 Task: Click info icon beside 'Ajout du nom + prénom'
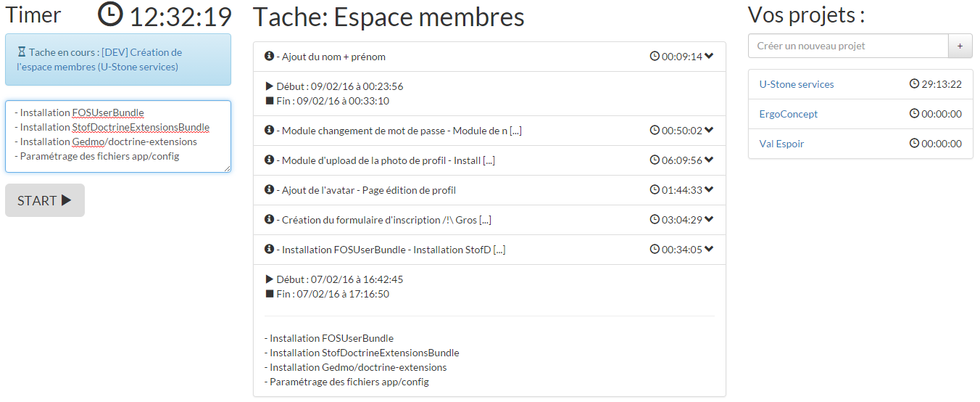click(269, 57)
